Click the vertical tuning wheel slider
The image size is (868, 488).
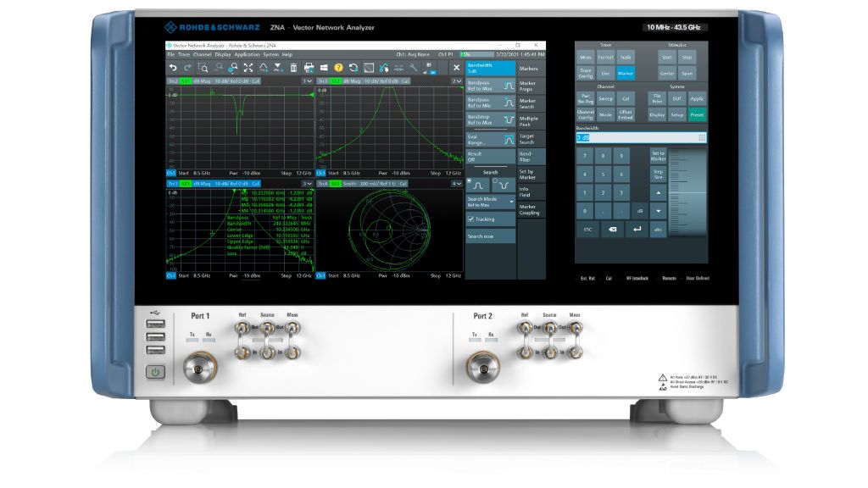click(687, 192)
